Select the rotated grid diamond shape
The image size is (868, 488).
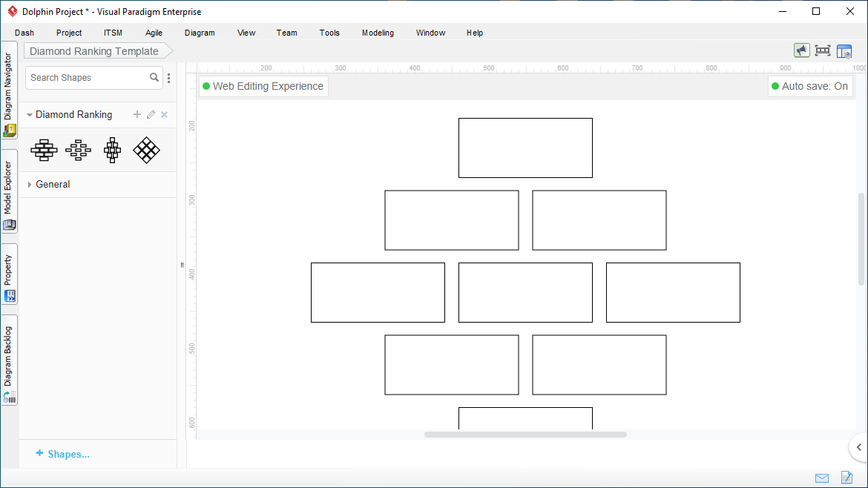[147, 150]
